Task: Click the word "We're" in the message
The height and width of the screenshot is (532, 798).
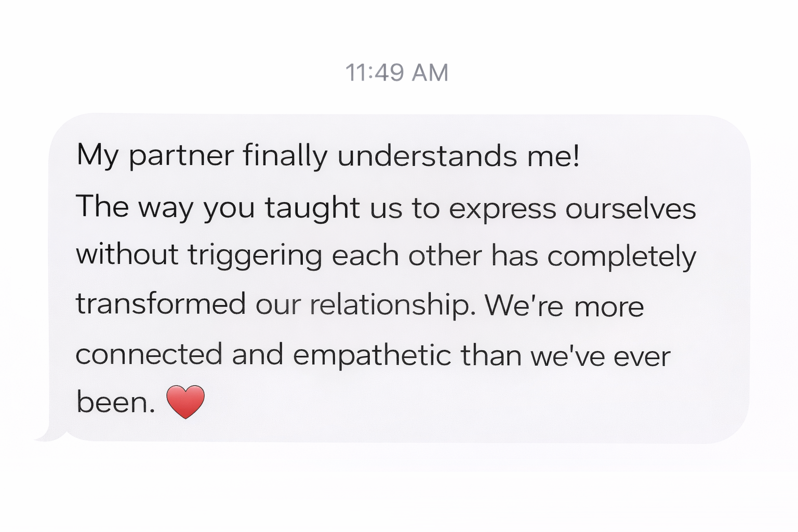Action: coord(524,305)
